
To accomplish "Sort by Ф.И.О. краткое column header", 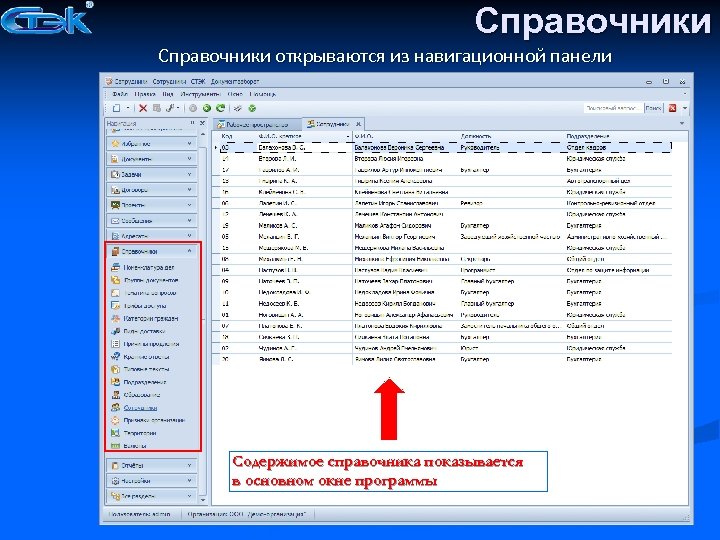I will (304, 136).
